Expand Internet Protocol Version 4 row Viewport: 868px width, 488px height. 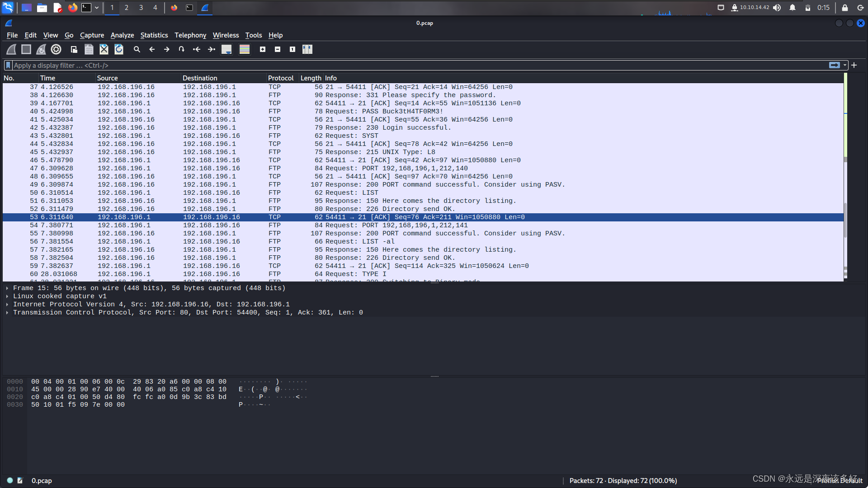coord(7,305)
